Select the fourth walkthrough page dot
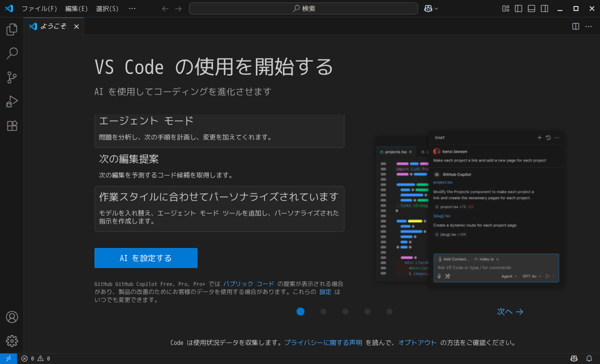Viewport: 600px width, 364px height. click(x=367, y=311)
